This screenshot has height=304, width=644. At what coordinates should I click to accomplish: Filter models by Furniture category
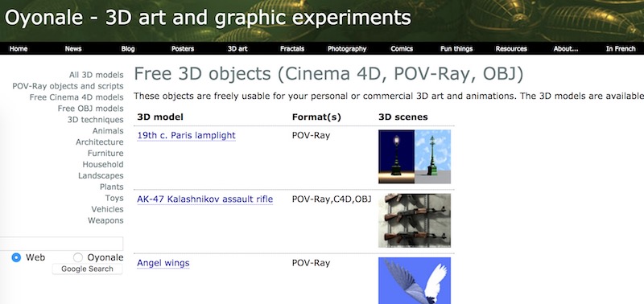point(105,153)
